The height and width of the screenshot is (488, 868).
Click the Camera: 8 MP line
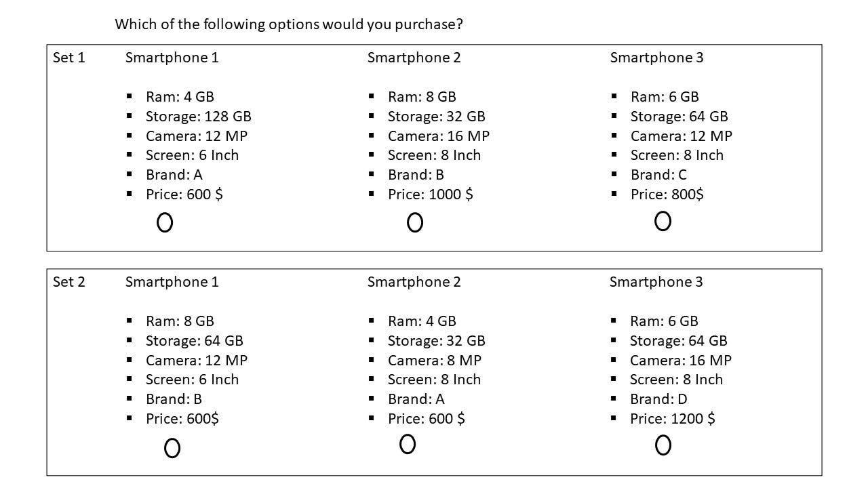tap(434, 361)
